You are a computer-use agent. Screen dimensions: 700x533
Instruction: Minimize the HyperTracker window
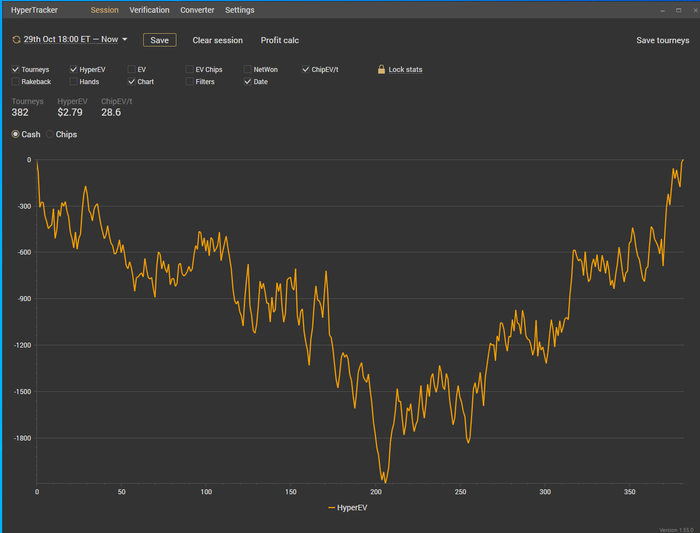[662, 10]
